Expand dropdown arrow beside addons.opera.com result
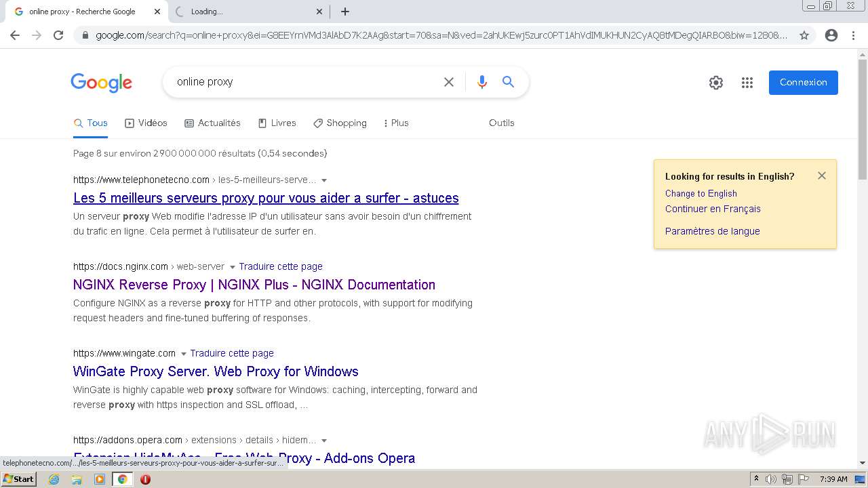 324,441
